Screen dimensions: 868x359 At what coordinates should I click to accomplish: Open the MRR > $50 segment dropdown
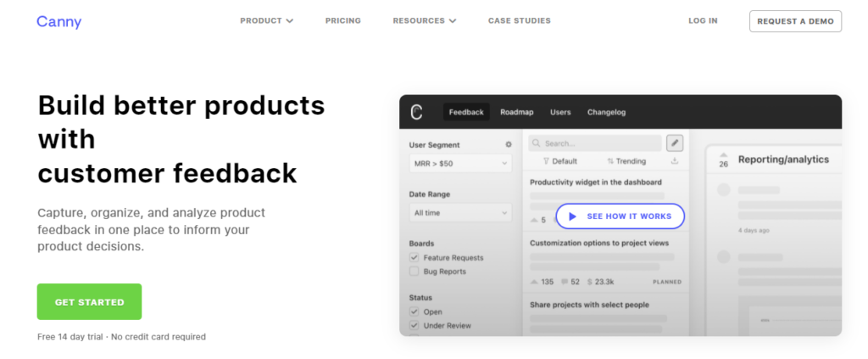[x=459, y=162]
